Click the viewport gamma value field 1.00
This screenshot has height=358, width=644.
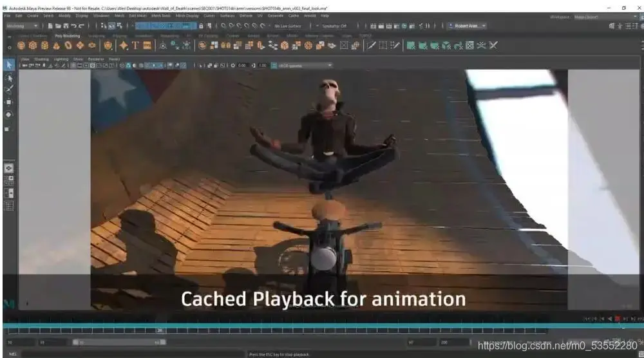point(263,66)
